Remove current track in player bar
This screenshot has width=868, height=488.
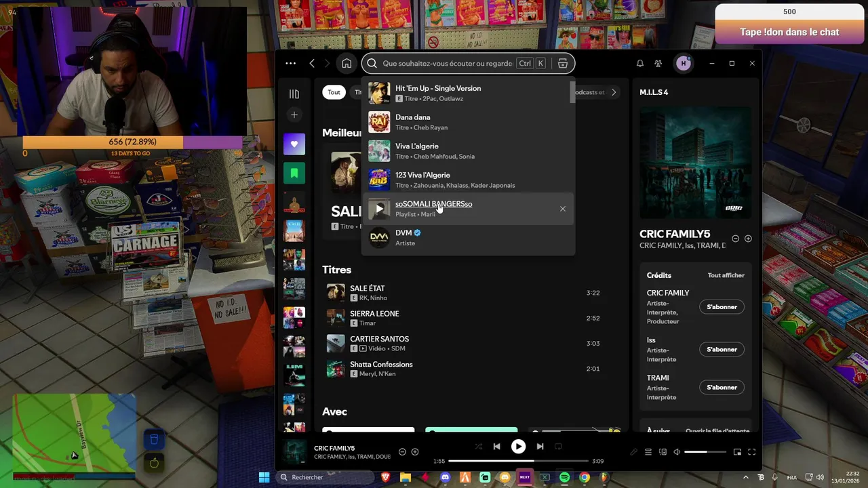click(402, 452)
